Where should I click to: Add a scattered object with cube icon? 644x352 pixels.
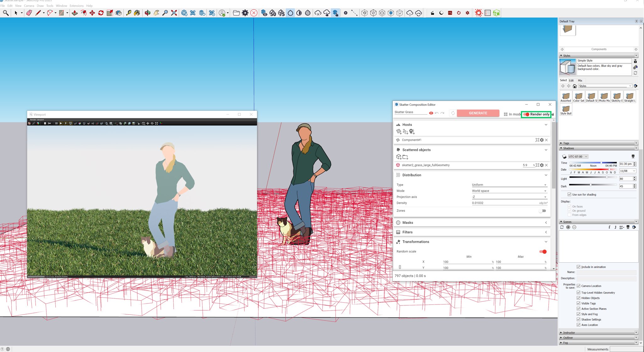pyautogui.click(x=399, y=157)
